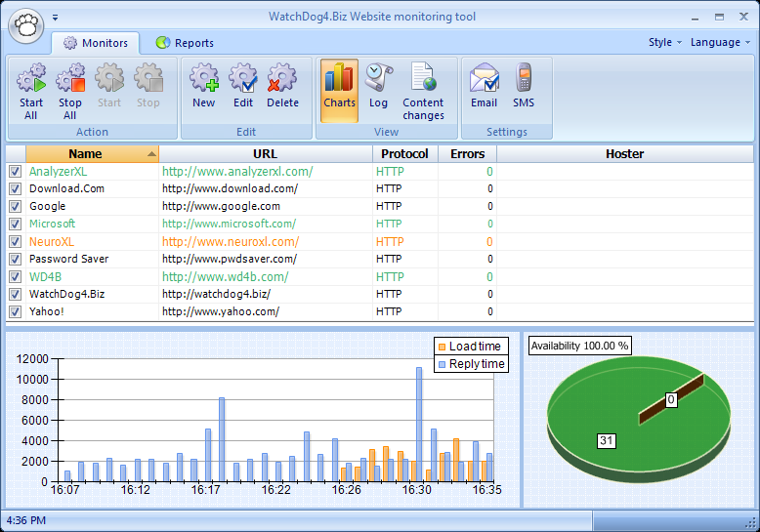Image resolution: width=760 pixels, height=532 pixels.
Task: Click the pie chart label 31
Action: (x=607, y=440)
